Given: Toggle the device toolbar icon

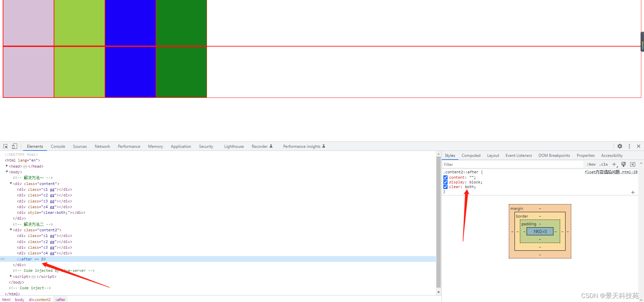Looking at the screenshot, I should 14,146.
